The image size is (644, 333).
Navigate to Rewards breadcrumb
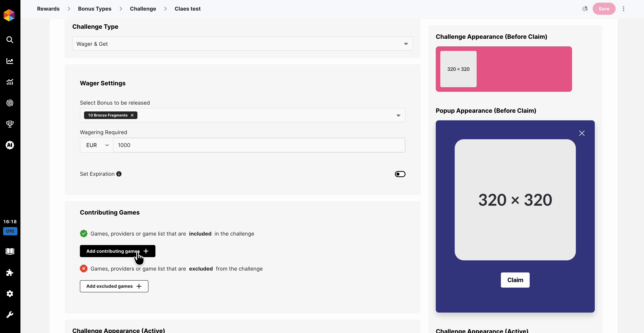point(48,9)
